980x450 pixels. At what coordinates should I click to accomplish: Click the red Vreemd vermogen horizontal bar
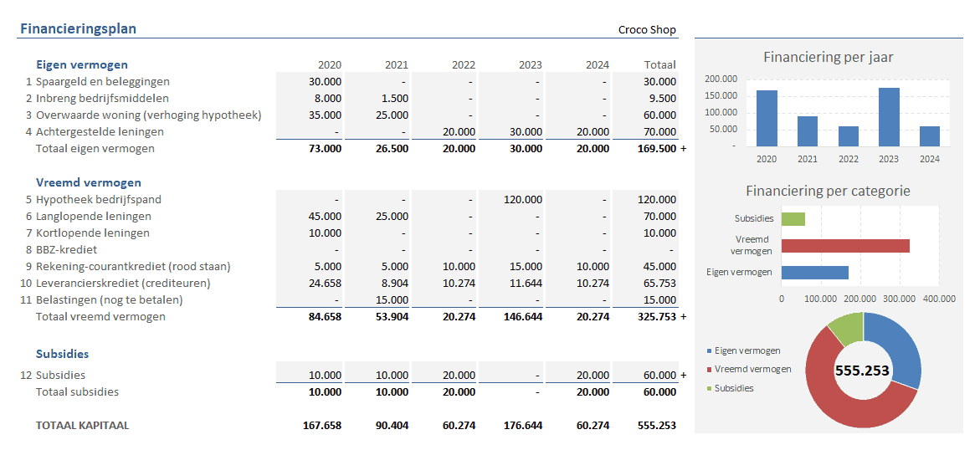(x=845, y=245)
